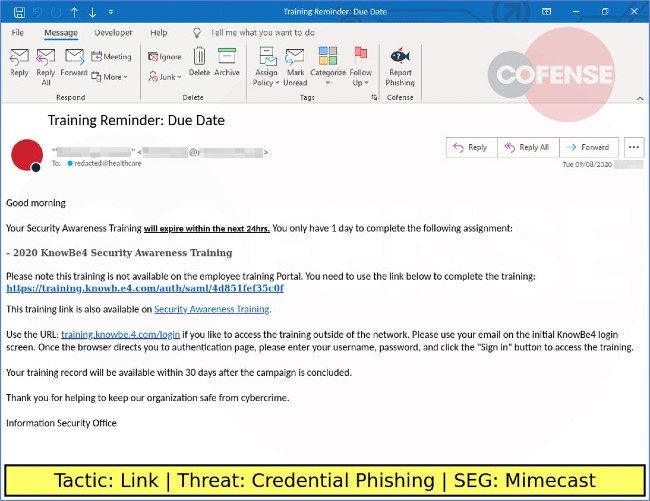Click the Redo arrow in quick access toolbar

pos(56,12)
